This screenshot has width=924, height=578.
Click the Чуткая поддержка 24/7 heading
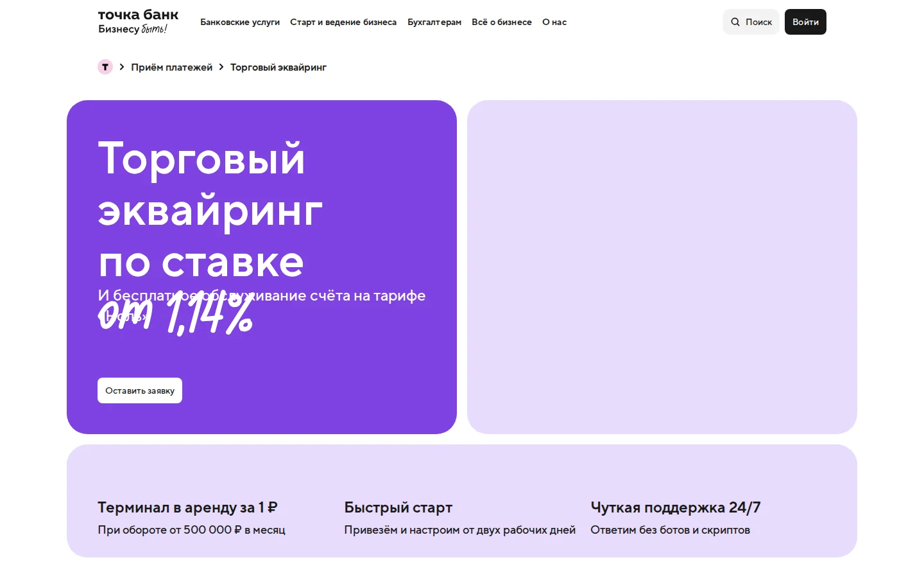[x=675, y=507]
